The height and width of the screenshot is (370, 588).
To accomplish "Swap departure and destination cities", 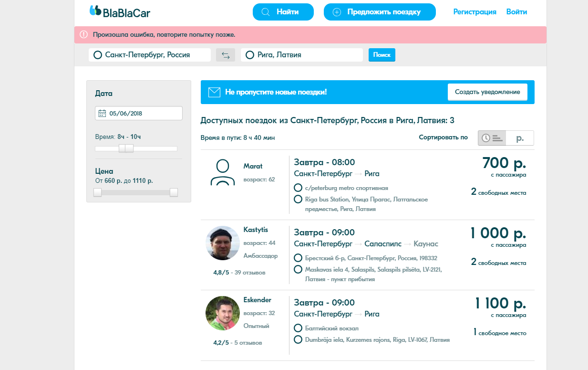I will (x=226, y=55).
